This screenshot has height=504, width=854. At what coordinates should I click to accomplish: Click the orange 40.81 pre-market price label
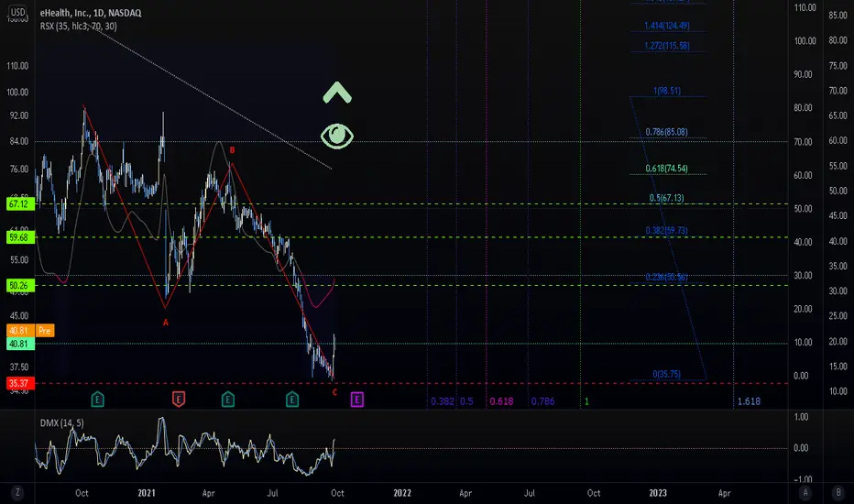19,330
